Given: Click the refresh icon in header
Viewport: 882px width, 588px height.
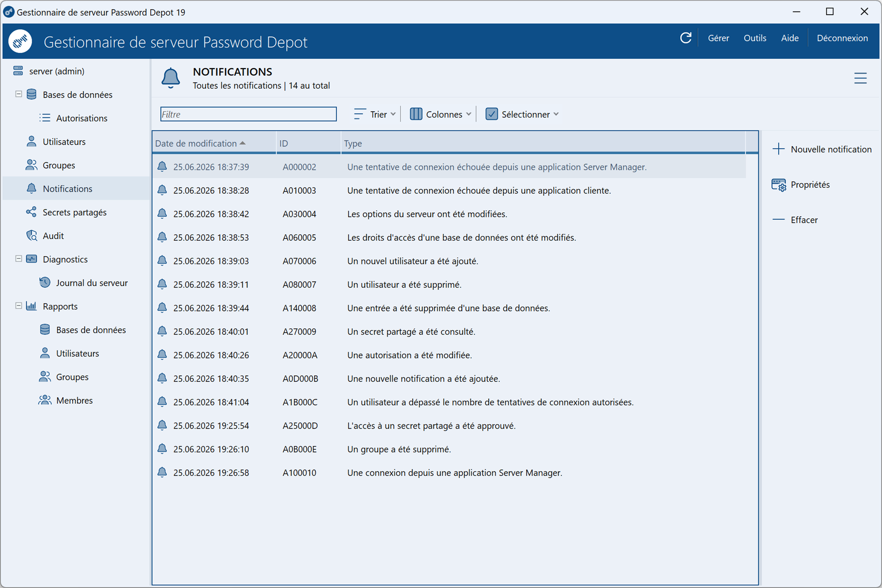Looking at the screenshot, I should coord(685,38).
